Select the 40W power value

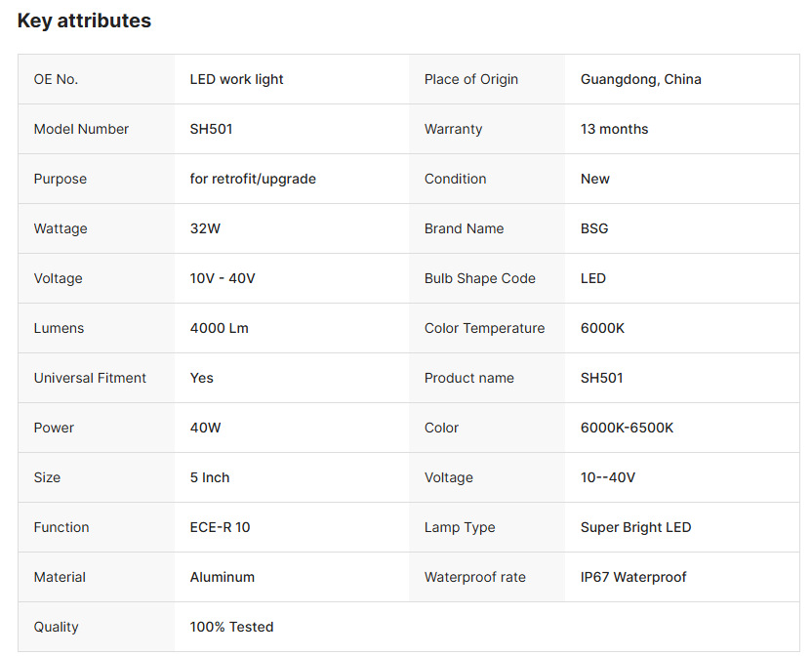click(x=207, y=428)
